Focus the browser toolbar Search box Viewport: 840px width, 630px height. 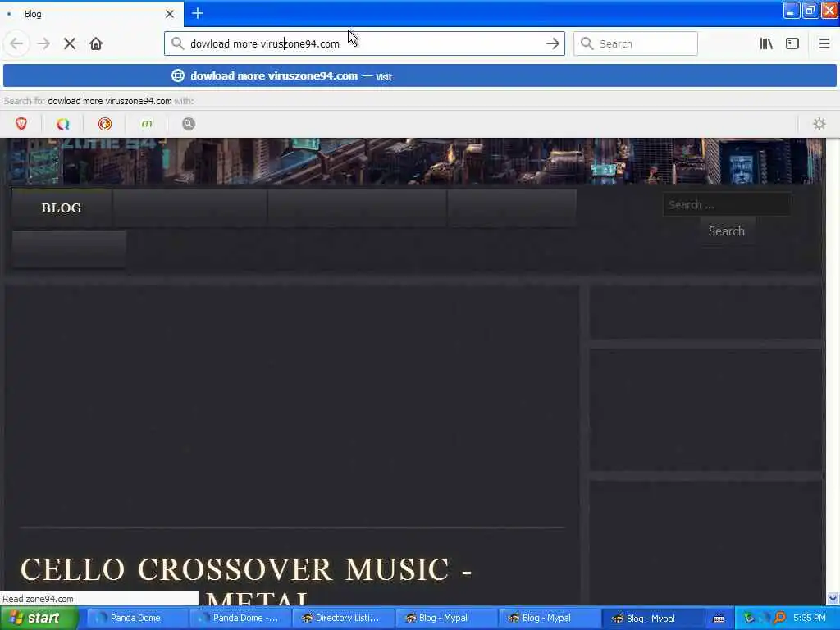636,43
